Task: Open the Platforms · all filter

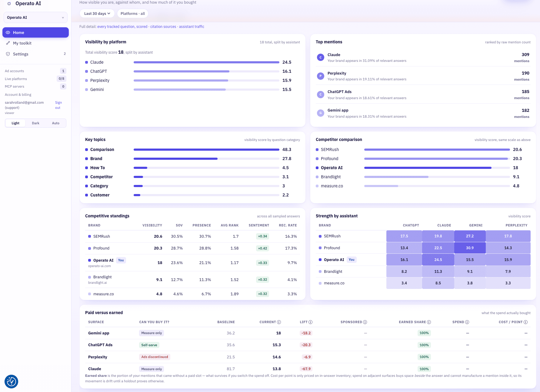Action: click(x=133, y=14)
